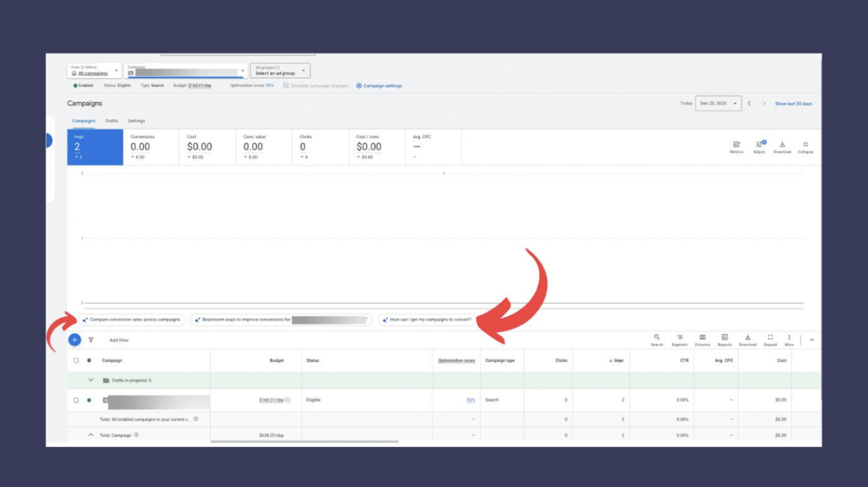Open the Columns icon in table toolbar
Image resolution: width=868 pixels, height=487 pixels.
703,340
